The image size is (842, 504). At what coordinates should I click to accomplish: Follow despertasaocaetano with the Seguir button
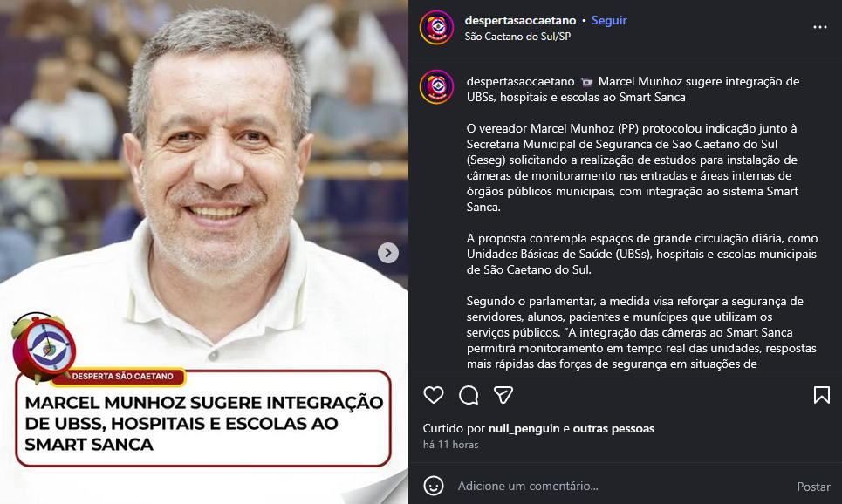[x=609, y=20]
